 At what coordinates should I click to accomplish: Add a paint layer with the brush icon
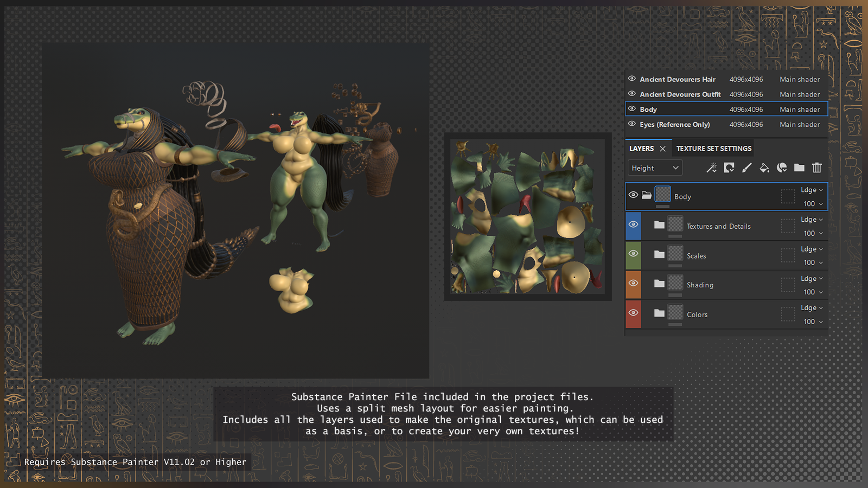click(746, 168)
